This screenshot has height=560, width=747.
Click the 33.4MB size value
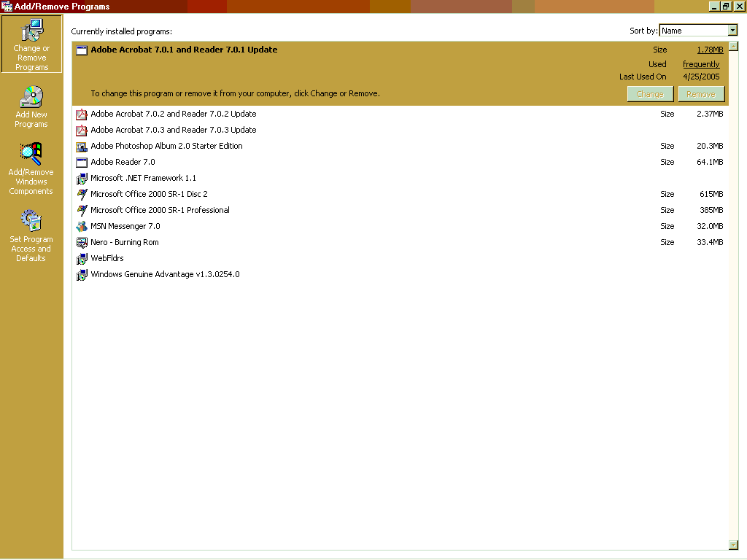710,242
